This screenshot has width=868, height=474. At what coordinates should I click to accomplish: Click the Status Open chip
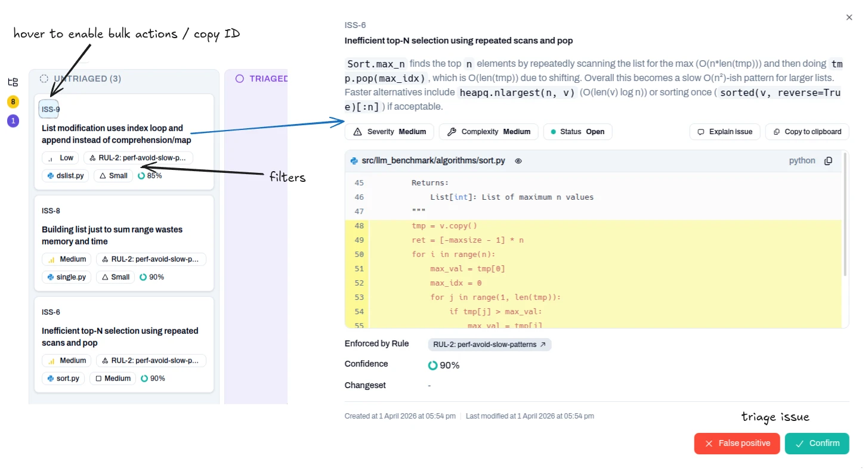point(577,132)
